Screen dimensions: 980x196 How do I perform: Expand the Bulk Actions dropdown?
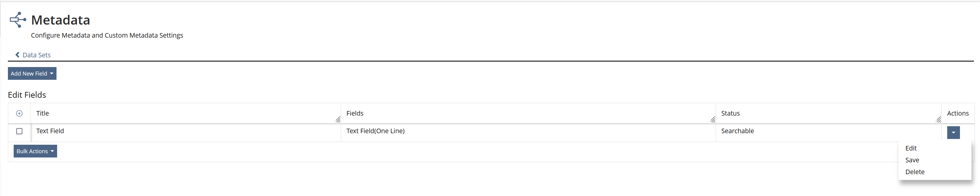[35, 151]
